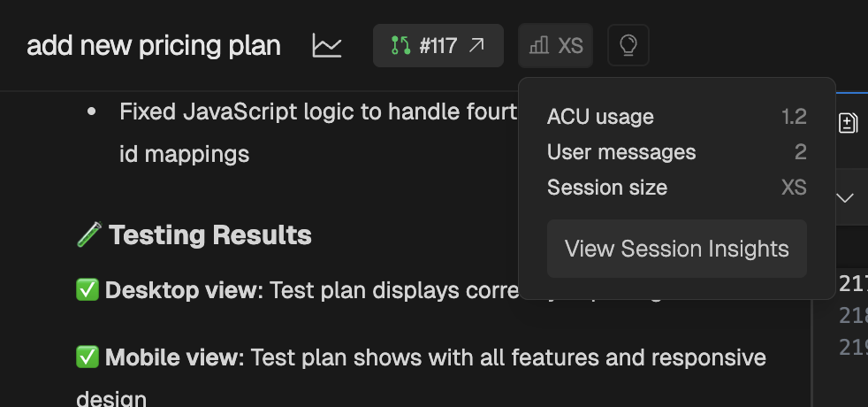868x407 pixels.
Task: Click the file-plus icon on the right edge
Action: [848, 123]
